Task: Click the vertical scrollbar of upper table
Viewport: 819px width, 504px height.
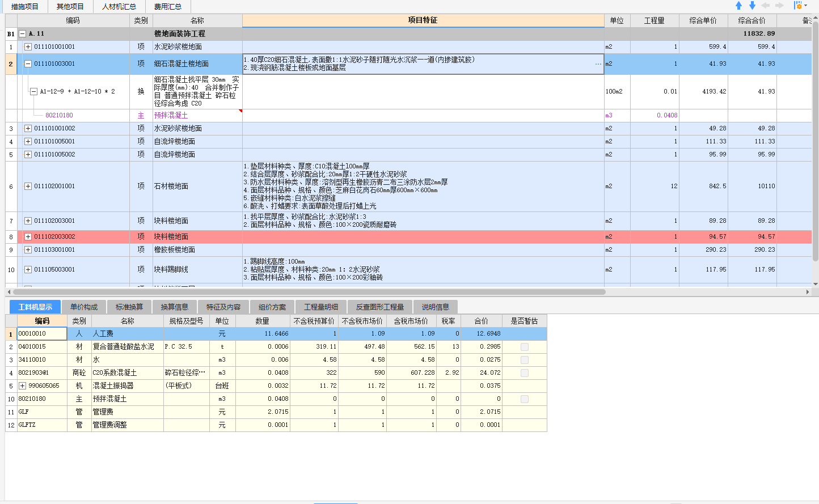Action: coord(816,142)
